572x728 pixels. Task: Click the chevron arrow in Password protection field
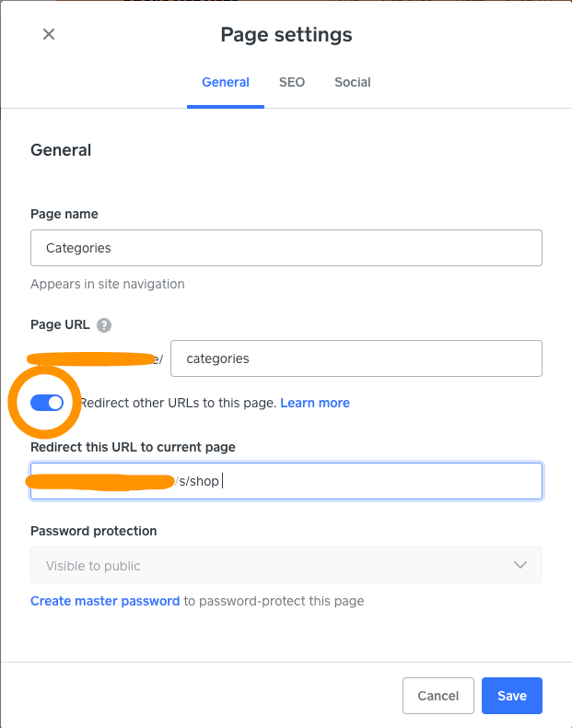point(520,565)
